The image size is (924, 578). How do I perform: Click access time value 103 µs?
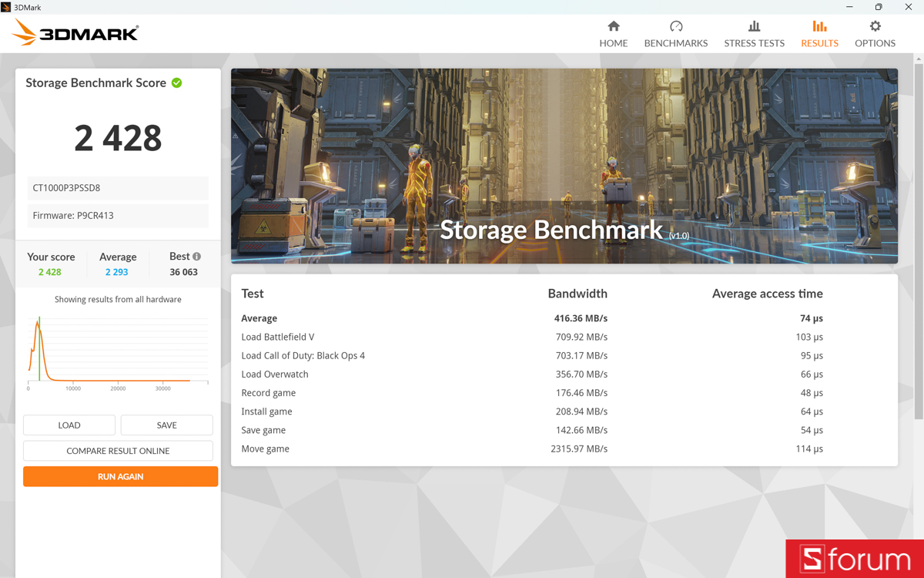pyautogui.click(x=809, y=337)
